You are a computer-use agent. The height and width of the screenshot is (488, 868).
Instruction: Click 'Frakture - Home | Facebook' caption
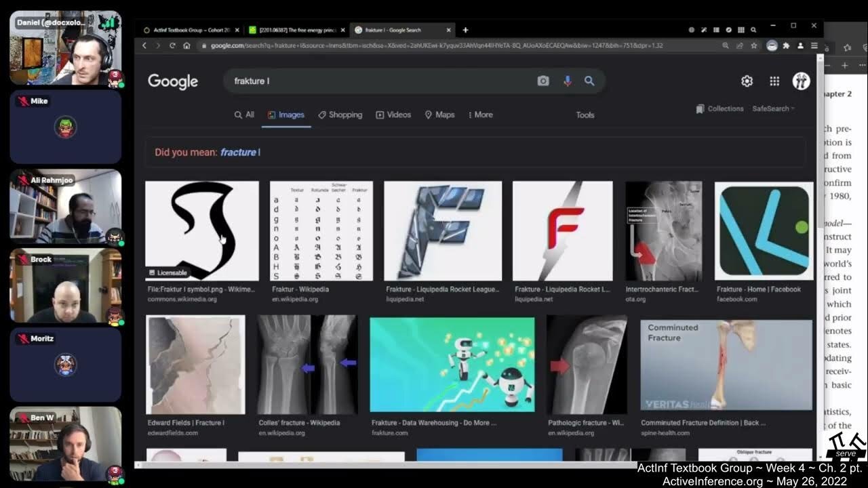(x=759, y=289)
